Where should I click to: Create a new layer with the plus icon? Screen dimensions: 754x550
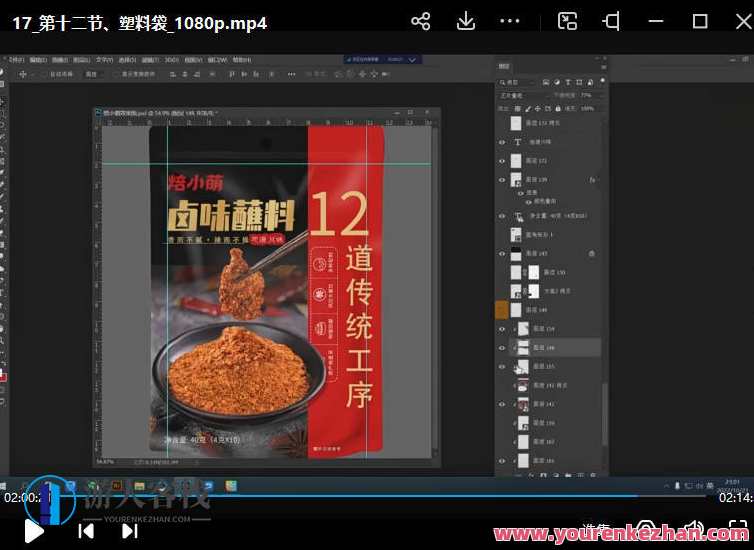click(x=580, y=475)
